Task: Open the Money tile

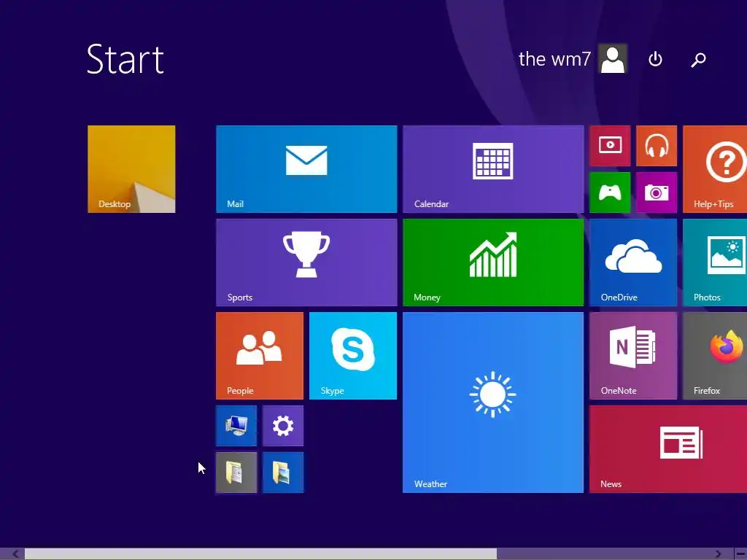Action: click(493, 262)
